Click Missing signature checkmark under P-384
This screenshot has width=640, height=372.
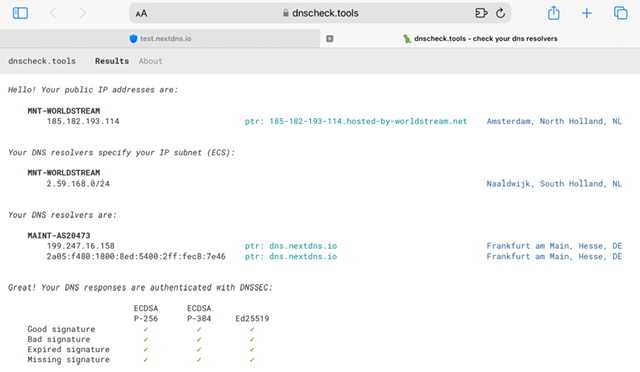coord(199,360)
